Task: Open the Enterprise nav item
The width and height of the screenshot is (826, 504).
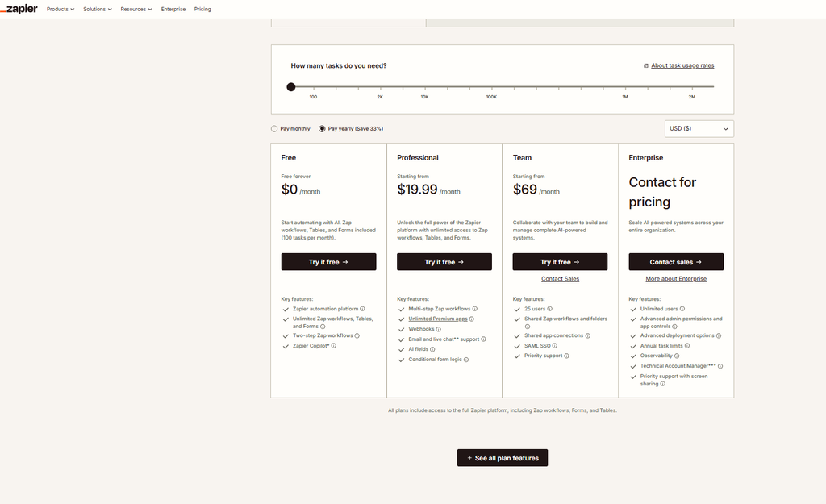Action: (173, 9)
